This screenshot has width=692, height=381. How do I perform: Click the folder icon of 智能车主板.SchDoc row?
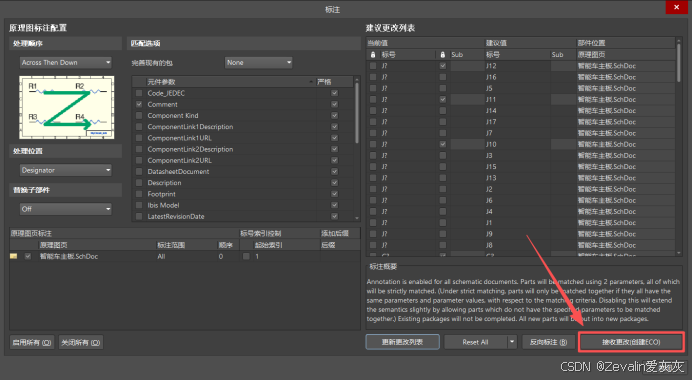click(x=14, y=256)
